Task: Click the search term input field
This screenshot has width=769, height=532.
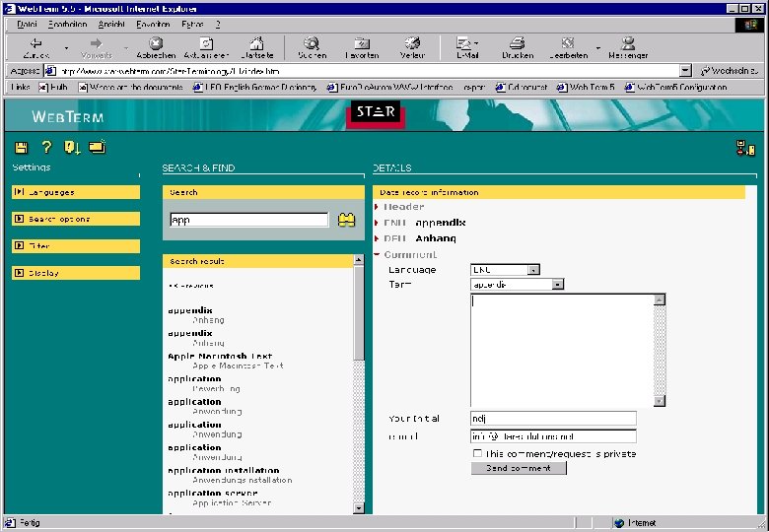Action: [x=248, y=221]
